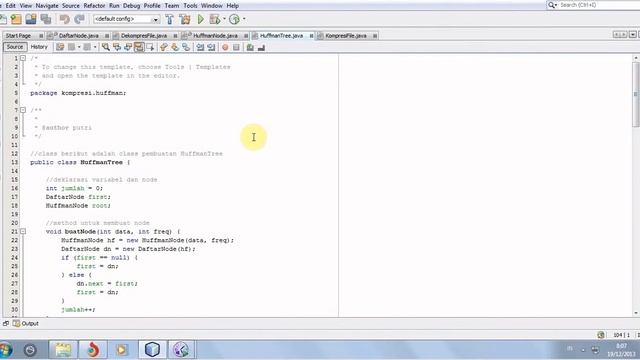Image resolution: width=640 pixels, height=360 pixels.
Task: Click the Build Project hammer icon
Action: pos(169,19)
